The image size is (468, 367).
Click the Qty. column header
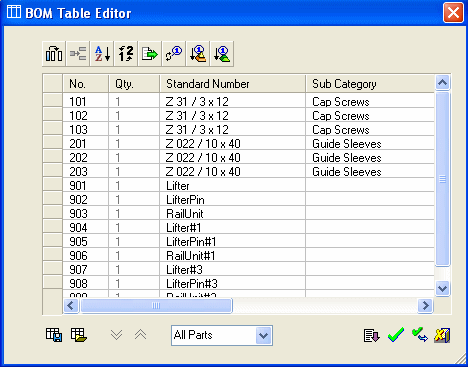(x=134, y=84)
